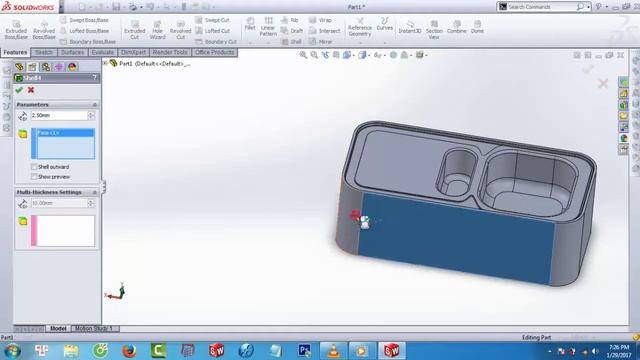Open the Curves menu
Viewport: 640px width, 360px height.
(x=384, y=24)
